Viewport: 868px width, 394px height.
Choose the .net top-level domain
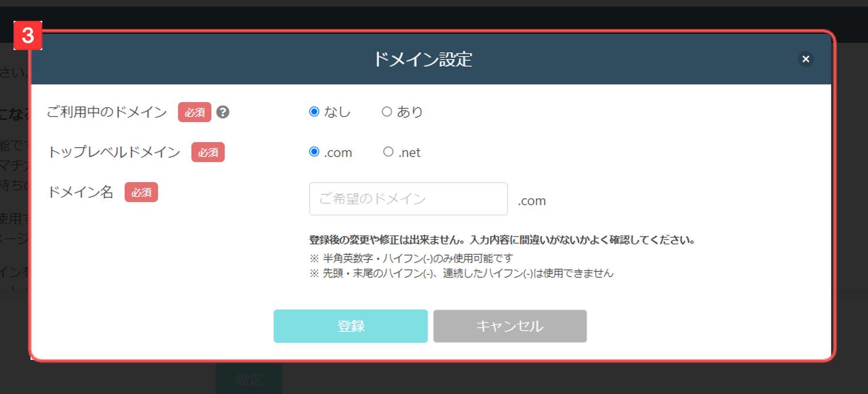tap(388, 152)
